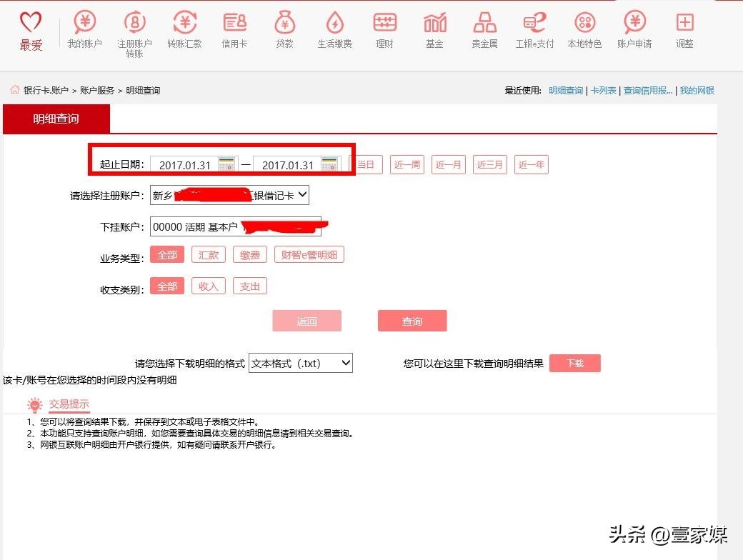The width and height of the screenshot is (743, 560).
Task: Select 收入 income category filter
Action: pos(209,286)
